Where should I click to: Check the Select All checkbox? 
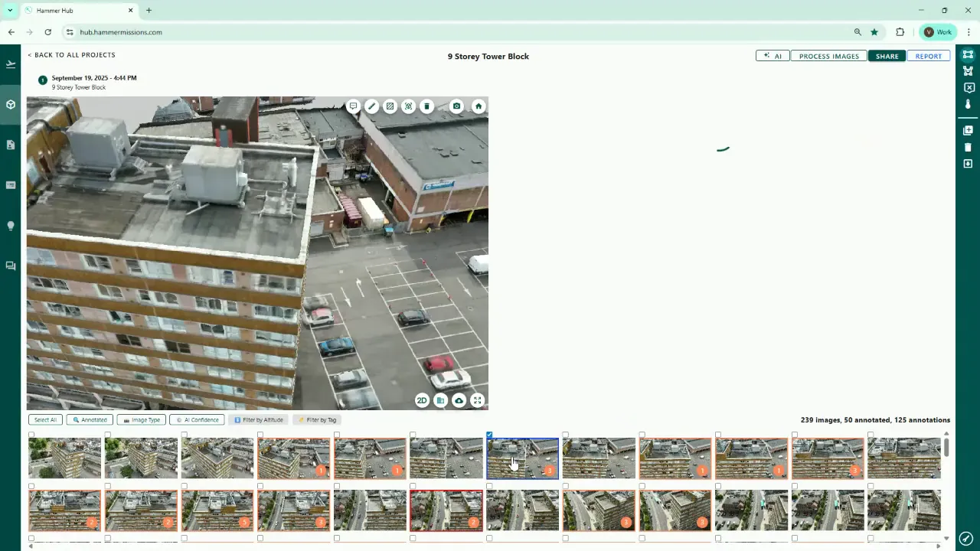[x=44, y=419]
